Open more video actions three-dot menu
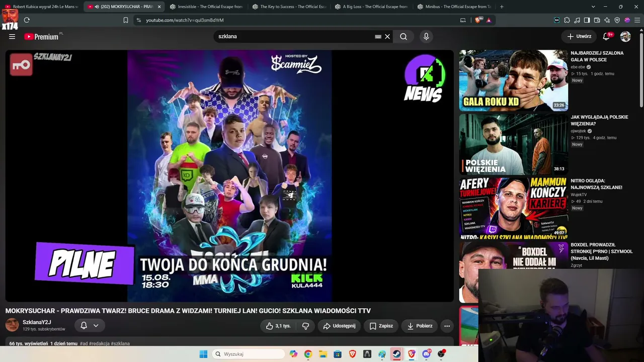Image resolution: width=644 pixels, height=362 pixels. click(447, 326)
